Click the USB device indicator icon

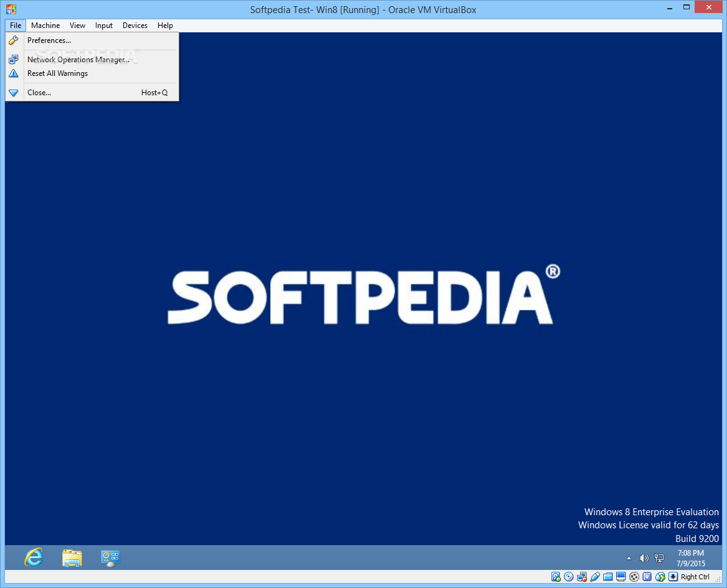pos(595,577)
